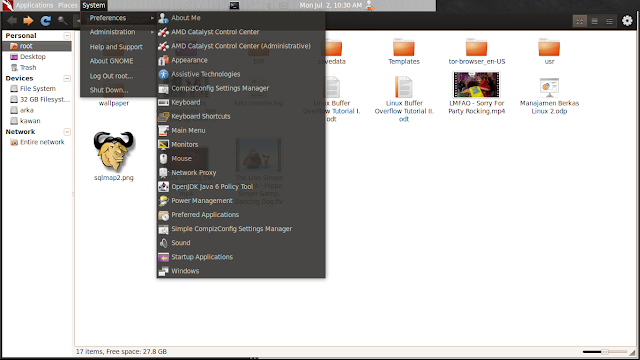
Task: Select the usr folder
Action: point(549,51)
